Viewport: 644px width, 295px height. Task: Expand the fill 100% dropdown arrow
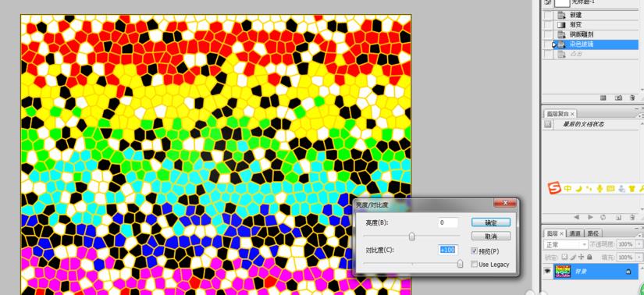pos(639,258)
